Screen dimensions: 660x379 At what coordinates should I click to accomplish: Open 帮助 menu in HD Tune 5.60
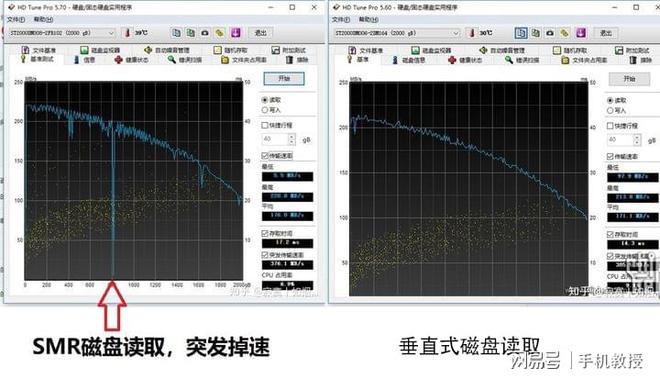click(368, 19)
